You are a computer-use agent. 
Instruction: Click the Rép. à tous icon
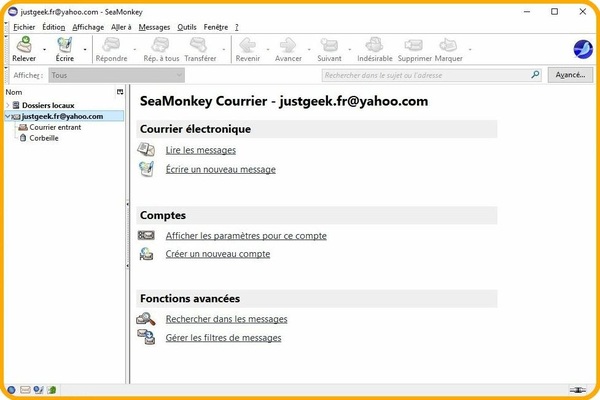click(x=161, y=45)
